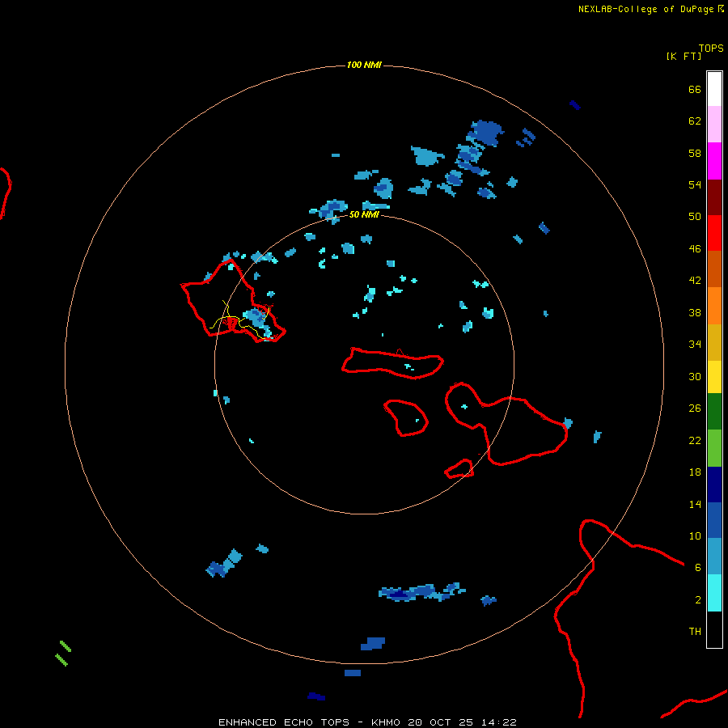728x728 pixels.
Task: Click the gold 38 swatch in the legend
Action: click(714, 342)
